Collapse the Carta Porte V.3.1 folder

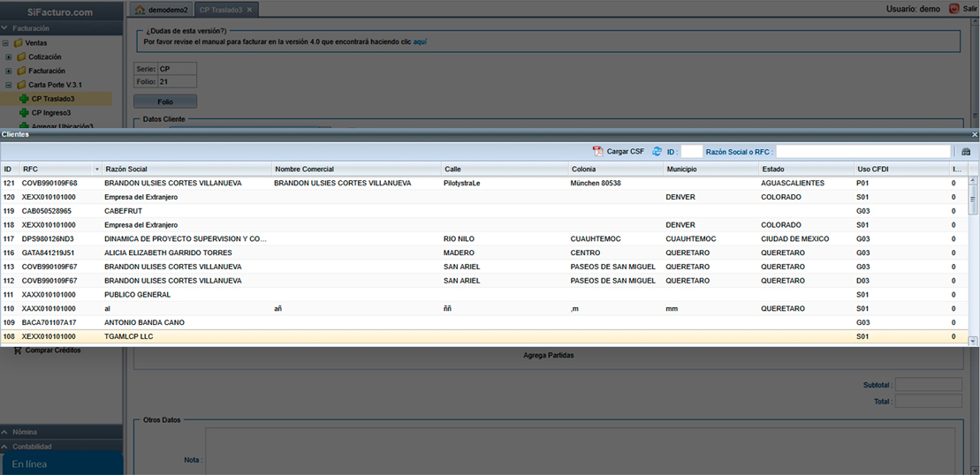[x=9, y=85]
